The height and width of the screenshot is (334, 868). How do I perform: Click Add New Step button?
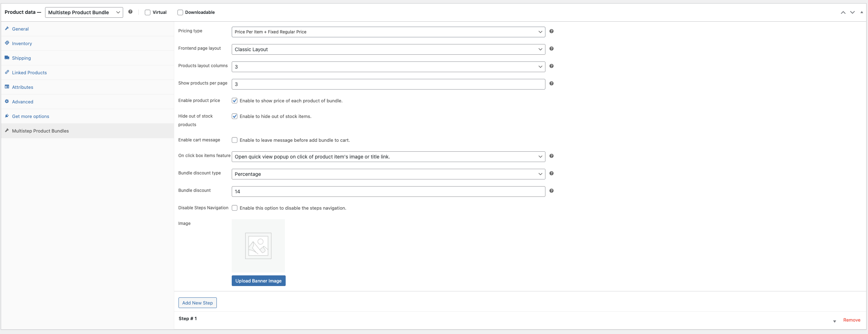197,303
